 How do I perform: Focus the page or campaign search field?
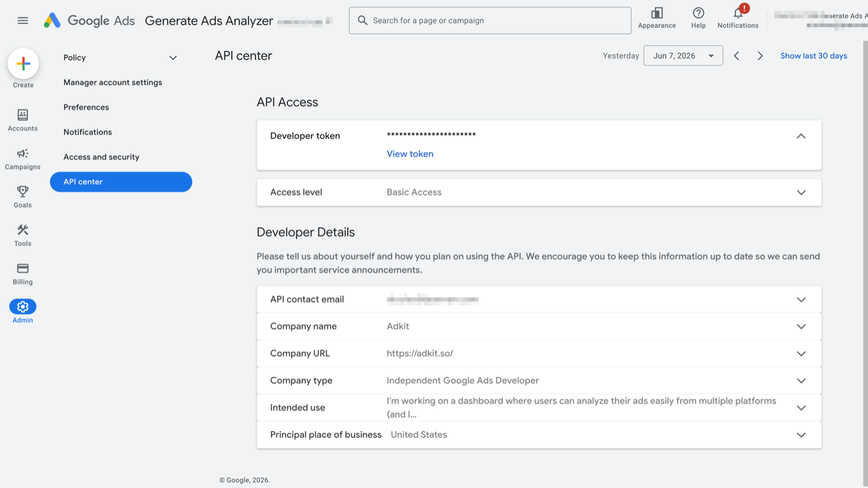490,20
